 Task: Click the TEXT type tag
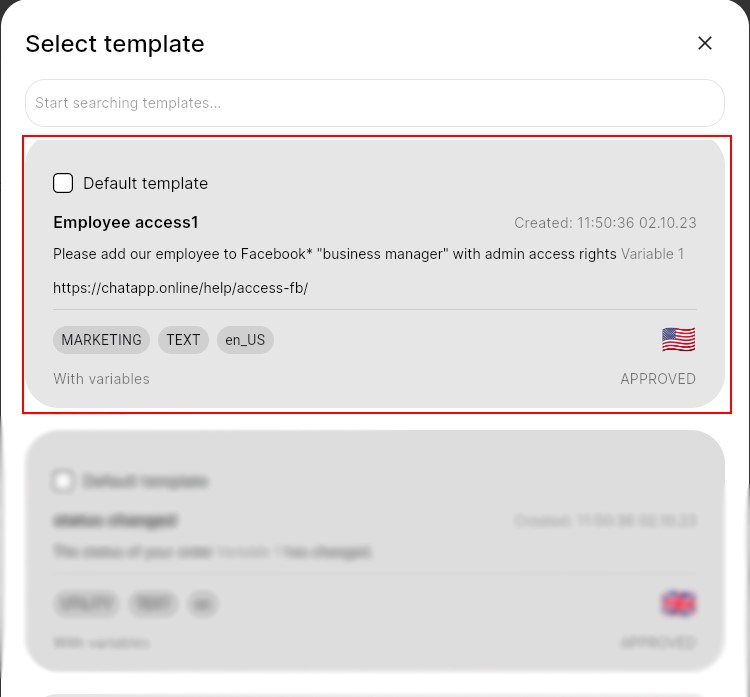(x=183, y=340)
